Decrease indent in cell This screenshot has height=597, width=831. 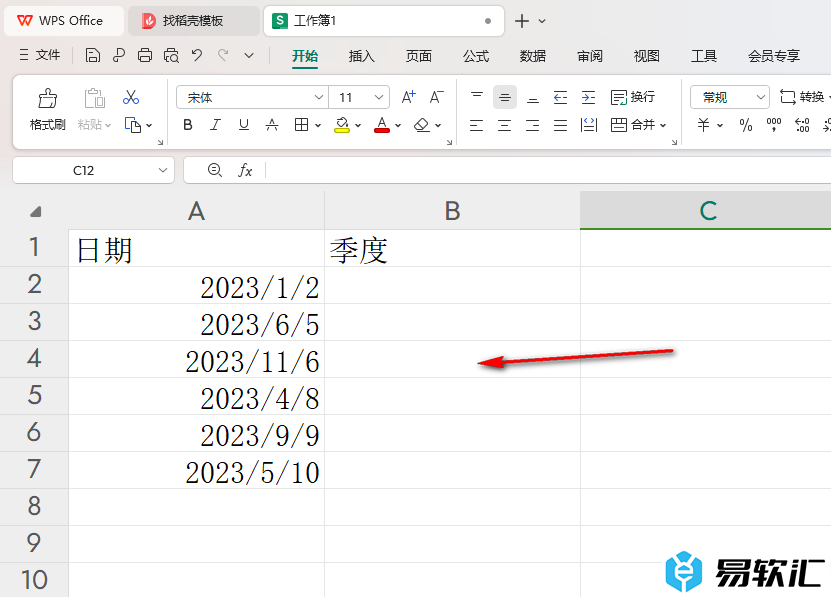click(x=560, y=97)
